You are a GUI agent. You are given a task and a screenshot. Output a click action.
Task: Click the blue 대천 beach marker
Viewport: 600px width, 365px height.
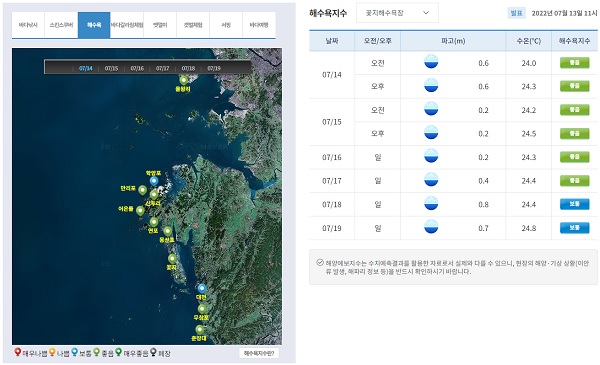[x=202, y=288]
